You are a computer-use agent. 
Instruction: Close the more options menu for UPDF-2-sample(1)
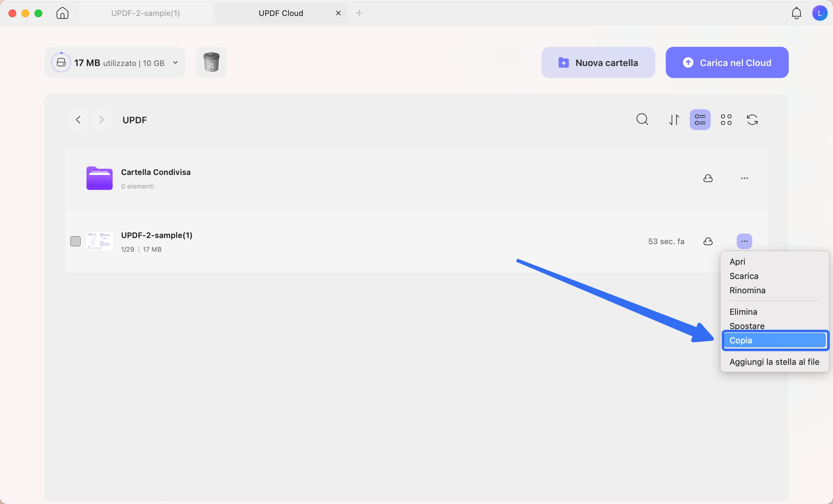(x=744, y=242)
